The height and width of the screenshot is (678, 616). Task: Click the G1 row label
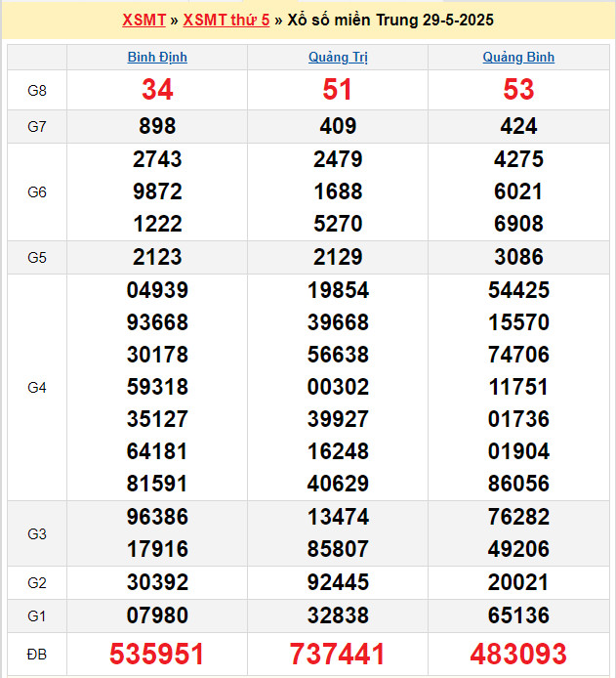[x=37, y=615]
